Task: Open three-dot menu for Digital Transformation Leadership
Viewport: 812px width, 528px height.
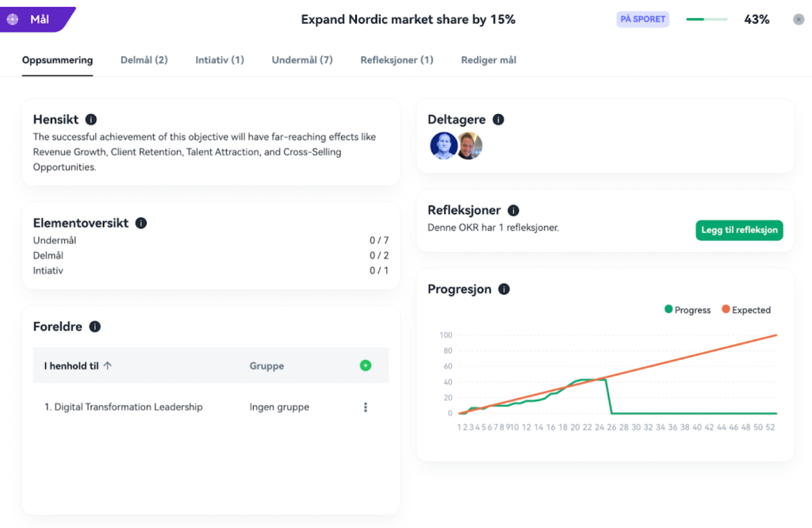Action: tap(365, 407)
